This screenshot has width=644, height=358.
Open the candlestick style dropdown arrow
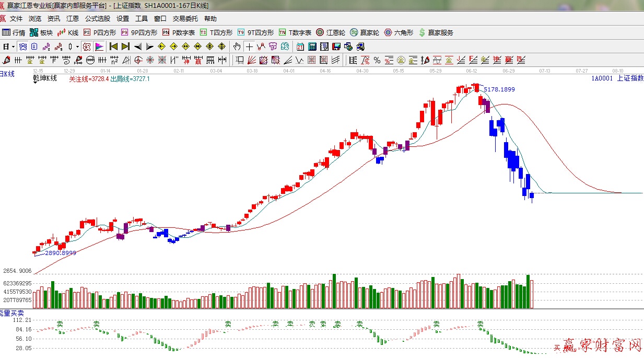(77, 47)
